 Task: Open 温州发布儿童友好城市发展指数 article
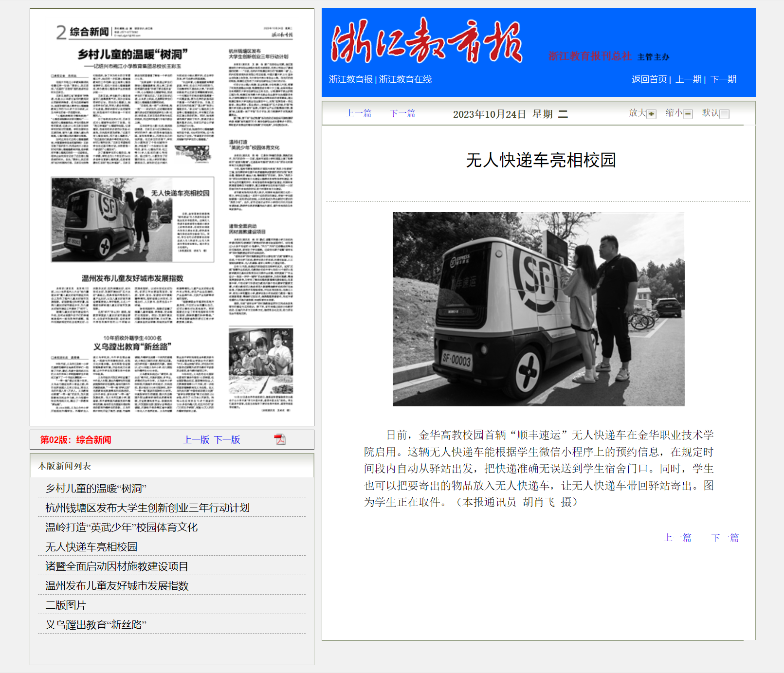click(117, 585)
